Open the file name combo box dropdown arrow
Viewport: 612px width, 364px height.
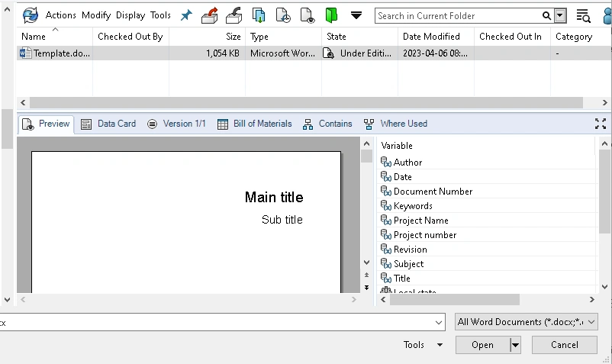point(438,322)
